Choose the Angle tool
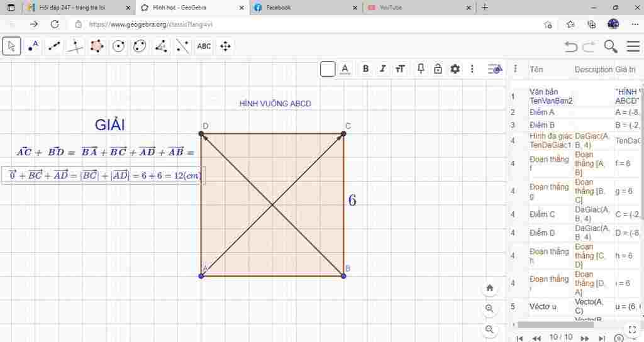This screenshot has height=342, width=644. tap(161, 46)
